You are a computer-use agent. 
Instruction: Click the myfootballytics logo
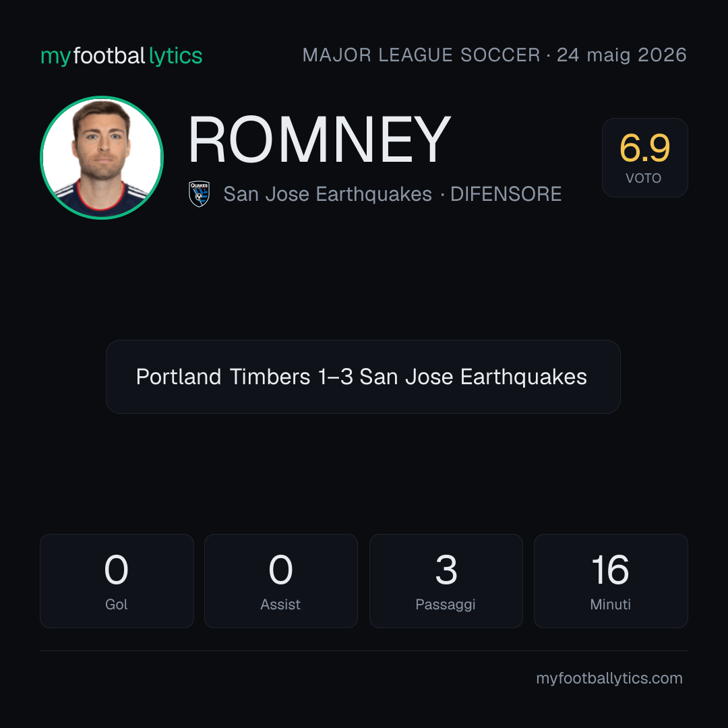pos(121,56)
